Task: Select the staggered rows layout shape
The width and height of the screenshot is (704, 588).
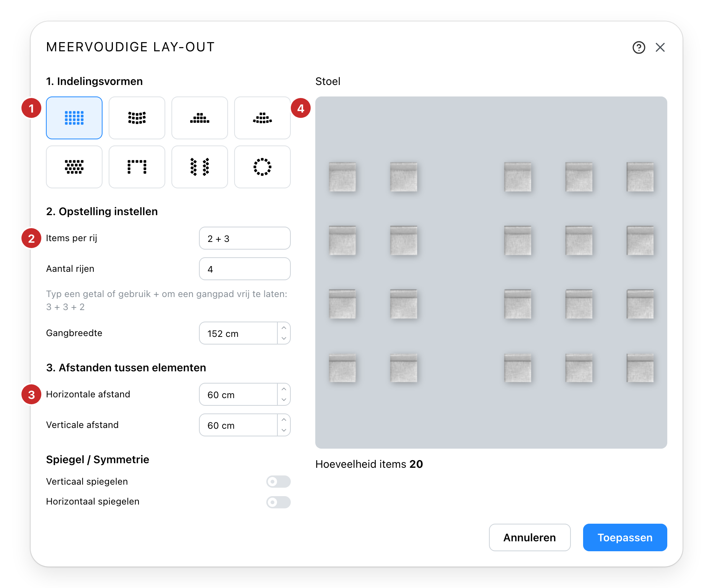Action: point(74,167)
